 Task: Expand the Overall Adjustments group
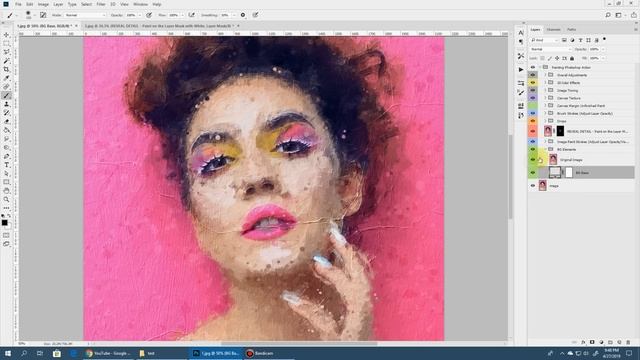coord(545,75)
